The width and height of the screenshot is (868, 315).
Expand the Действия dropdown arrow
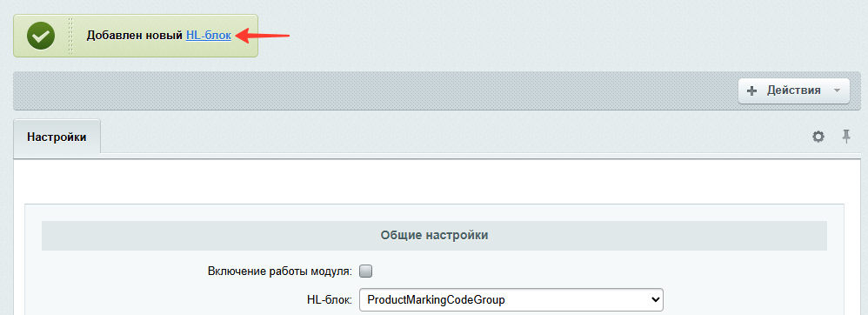tap(837, 90)
